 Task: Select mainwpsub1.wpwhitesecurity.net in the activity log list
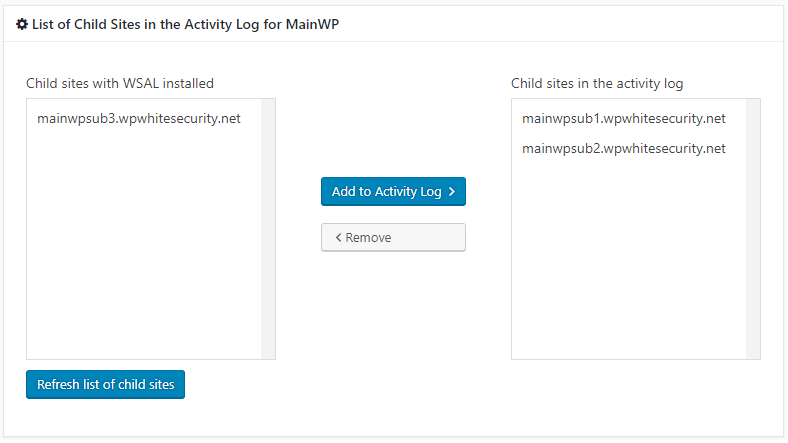coord(623,119)
